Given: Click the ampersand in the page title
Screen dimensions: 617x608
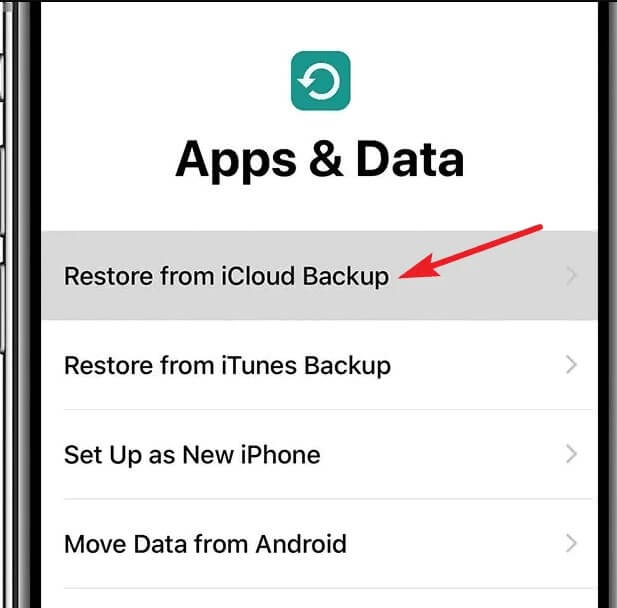Looking at the screenshot, I should point(326,159).
